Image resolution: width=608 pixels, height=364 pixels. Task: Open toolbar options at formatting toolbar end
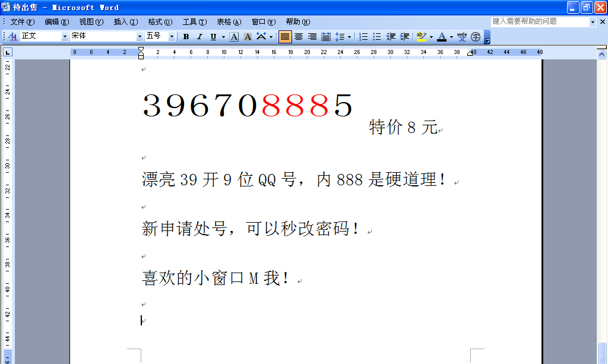pos(487,37)
